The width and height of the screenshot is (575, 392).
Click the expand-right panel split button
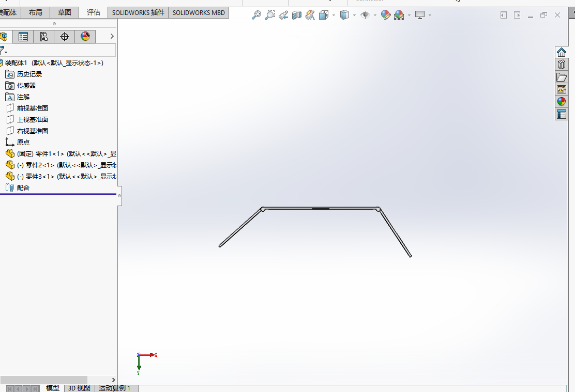(x=517, y=15)
